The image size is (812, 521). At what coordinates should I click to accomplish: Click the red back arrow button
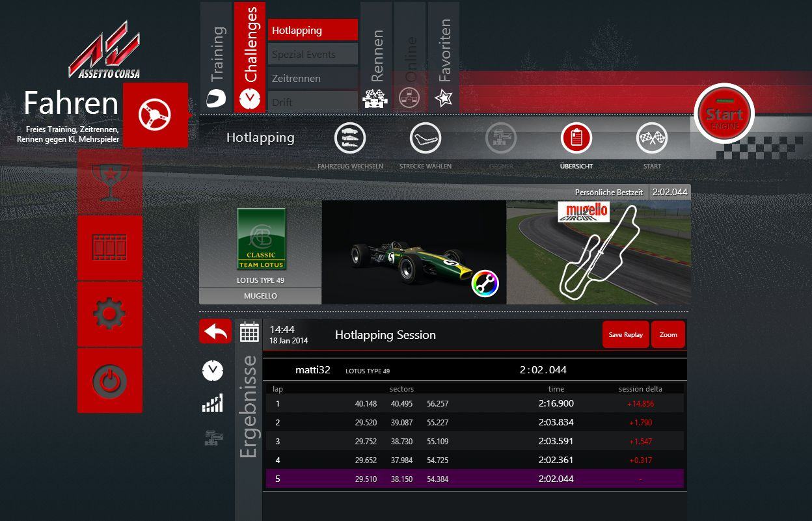pos(215,332)
